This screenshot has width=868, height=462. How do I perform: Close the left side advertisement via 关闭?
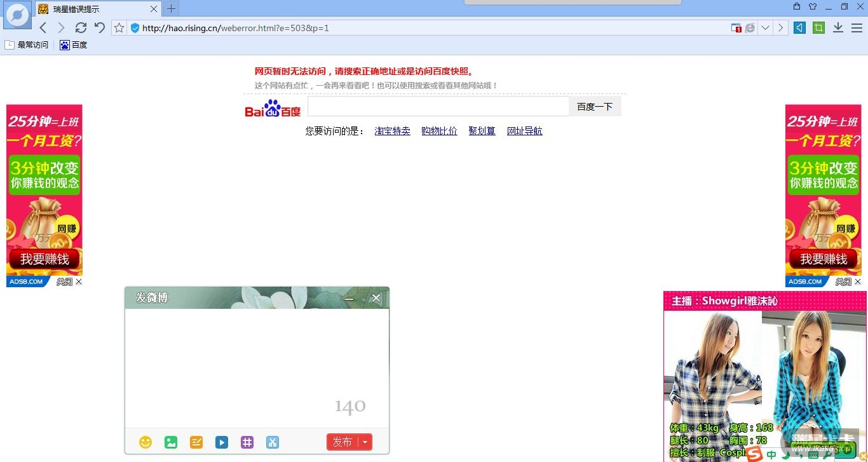point(69,282)
